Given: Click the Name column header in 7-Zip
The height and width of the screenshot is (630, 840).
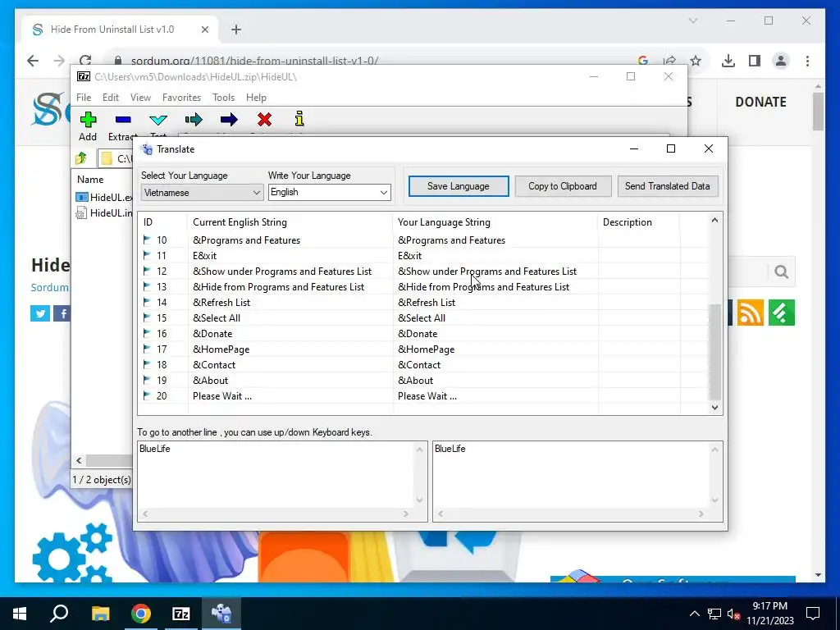Looking at the screenshot, I should pos(90,180).
